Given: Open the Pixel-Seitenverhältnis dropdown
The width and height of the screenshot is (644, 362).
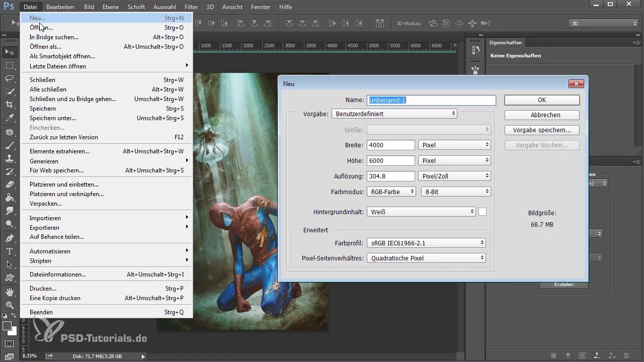Looking at the screenshot, I should click(426, 258).
